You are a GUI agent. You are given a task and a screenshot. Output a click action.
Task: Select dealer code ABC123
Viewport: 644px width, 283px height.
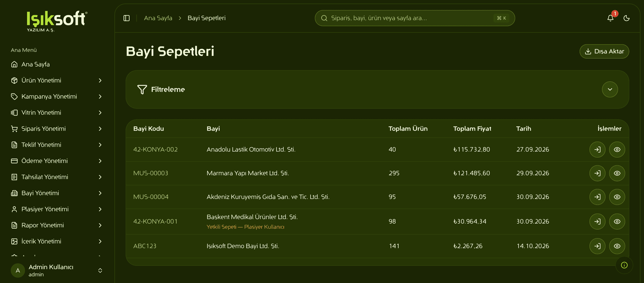145,246
